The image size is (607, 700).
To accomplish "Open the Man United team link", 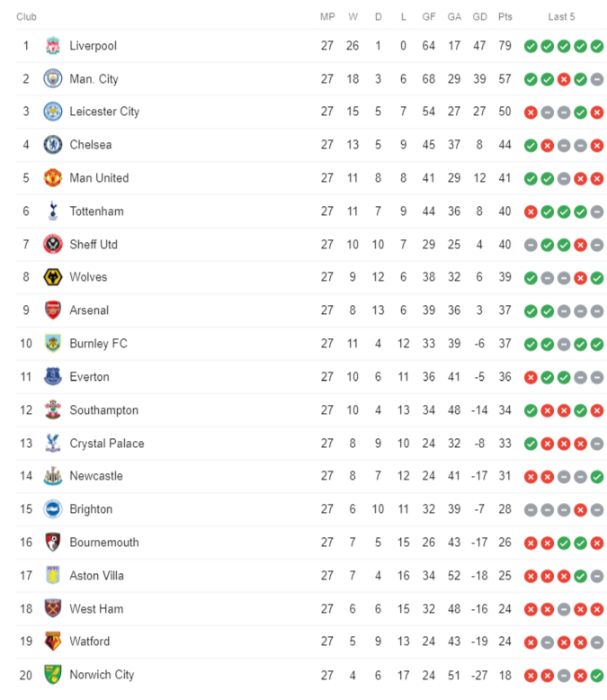I will [x=99, y=178].
